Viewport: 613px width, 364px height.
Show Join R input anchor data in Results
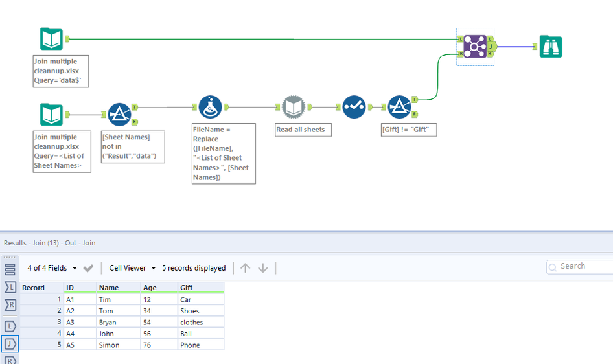[10, 304]
